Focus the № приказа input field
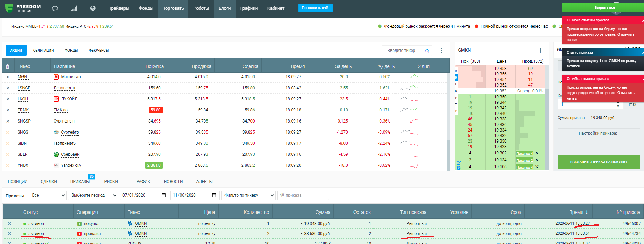 [x=303, y=195]
